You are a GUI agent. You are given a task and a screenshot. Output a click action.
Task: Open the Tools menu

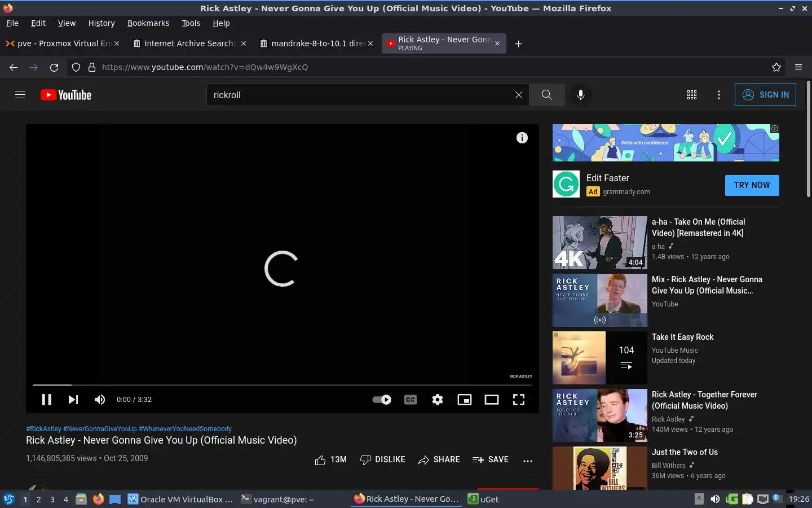pyautogui.click(x=191, y=23)
